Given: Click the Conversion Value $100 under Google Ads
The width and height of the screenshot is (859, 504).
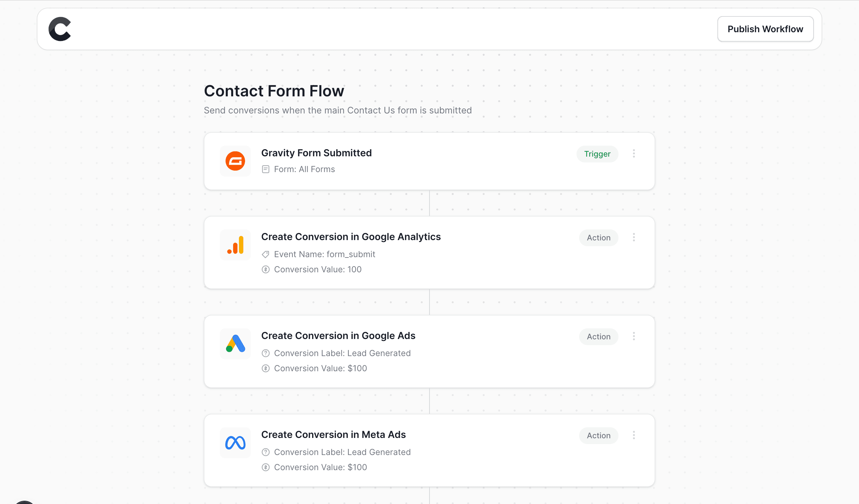Looking at the screenshot, I should click(x=321, y=368).
